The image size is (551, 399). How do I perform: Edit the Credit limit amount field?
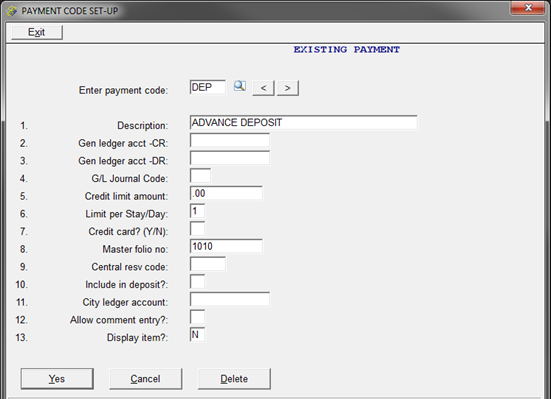pyautogui.click(x=226, y=193)
